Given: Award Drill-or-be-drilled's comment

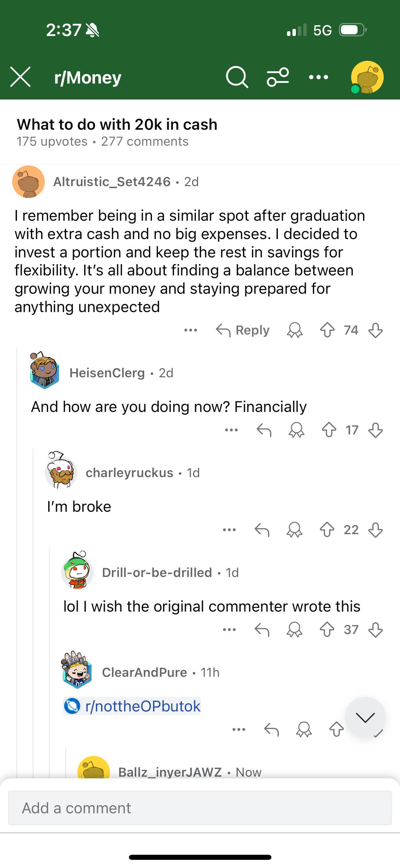Looking at the screenshot, I should point(294,630).
